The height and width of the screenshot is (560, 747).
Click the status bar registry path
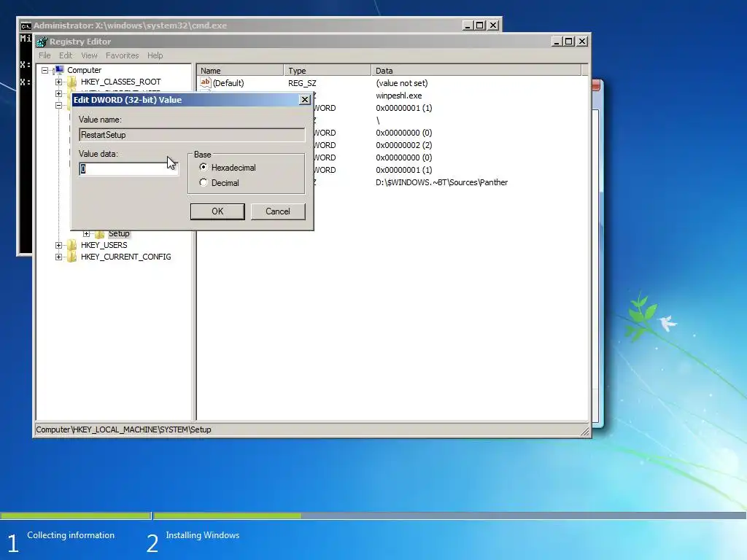point(123,429)
